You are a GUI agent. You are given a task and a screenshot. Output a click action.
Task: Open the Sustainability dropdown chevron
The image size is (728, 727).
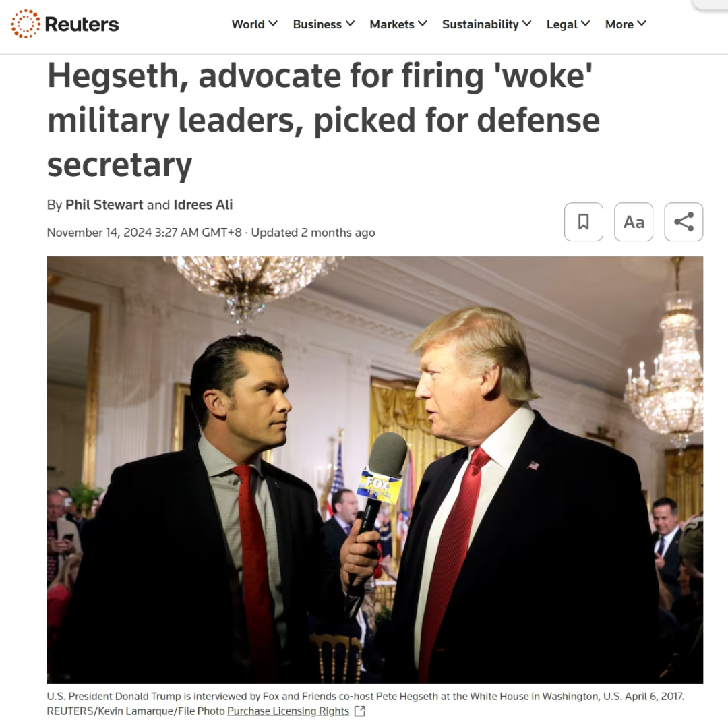point(526,24)
